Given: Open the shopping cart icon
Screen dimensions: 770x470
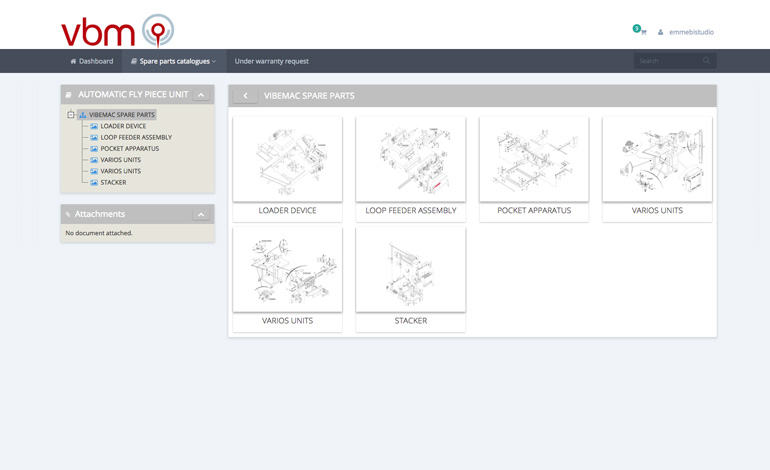Looking at the screenshot, I should coord(643,32).
